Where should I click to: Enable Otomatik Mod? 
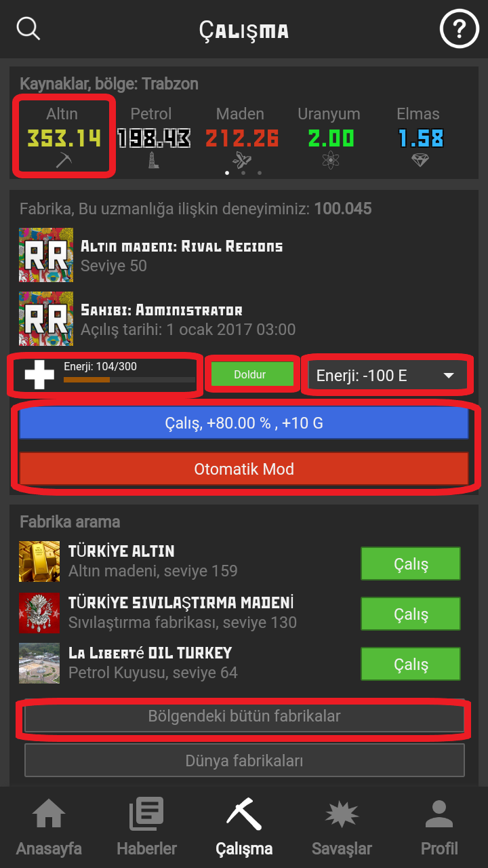(x=244, y=469)
